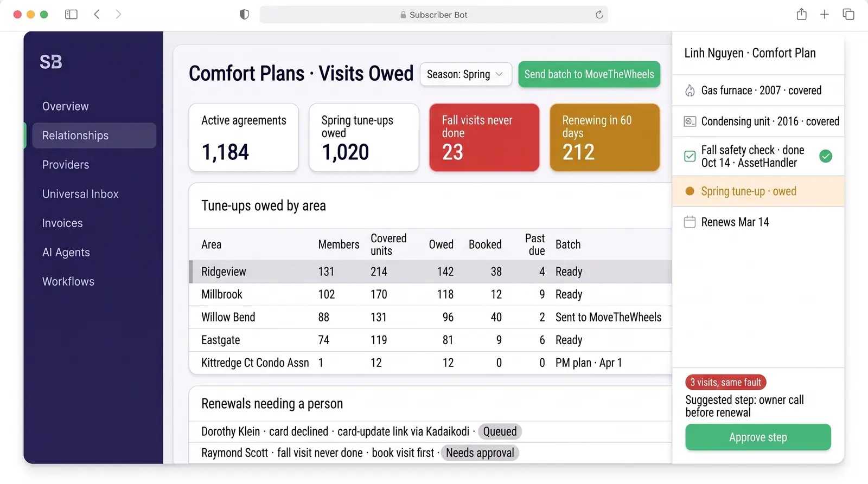868x484 pixels.
Task: Click the Safari share icon
Action: click(801, 15)
